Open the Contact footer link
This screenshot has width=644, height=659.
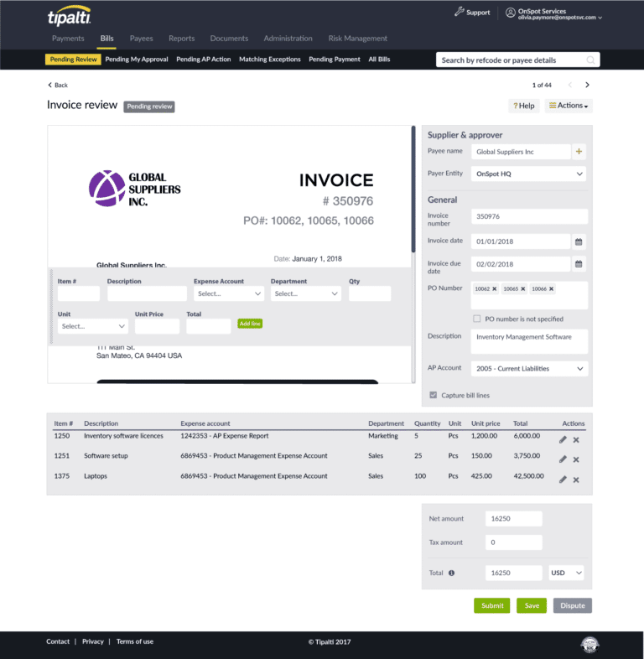pyautogui.click(x=58, y=641)
